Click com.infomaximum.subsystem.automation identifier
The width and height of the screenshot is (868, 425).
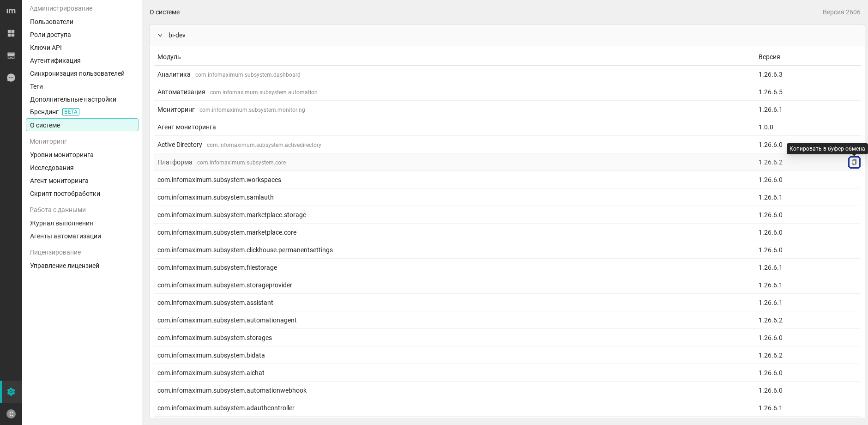(264, 92)
